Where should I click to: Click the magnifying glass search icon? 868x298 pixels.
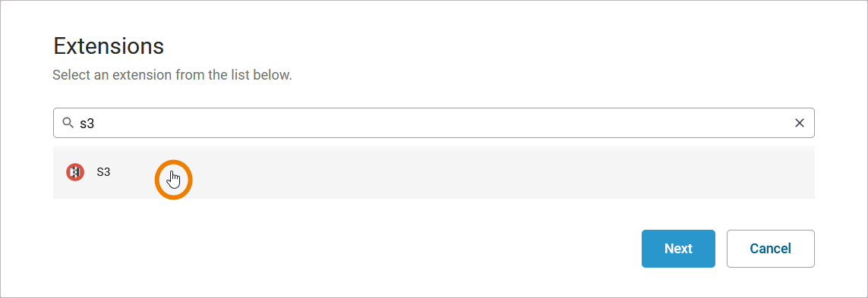(x=68, y=123)
